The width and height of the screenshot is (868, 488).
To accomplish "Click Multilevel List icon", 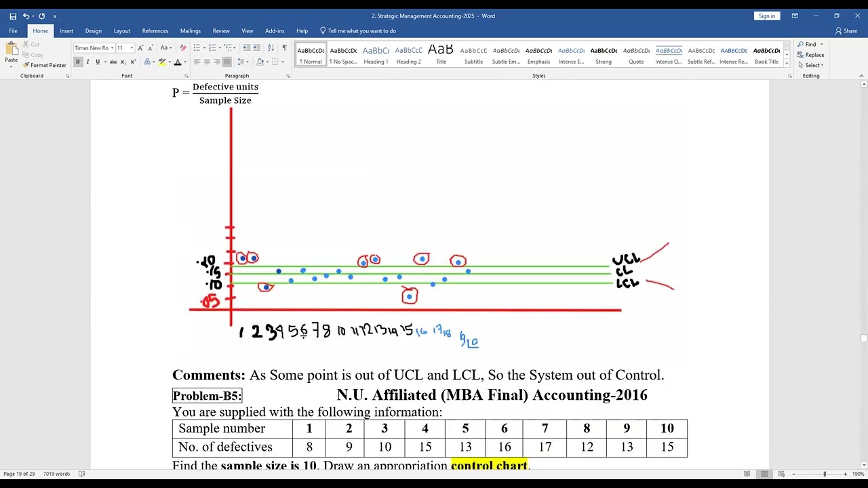I will point(229,48).
